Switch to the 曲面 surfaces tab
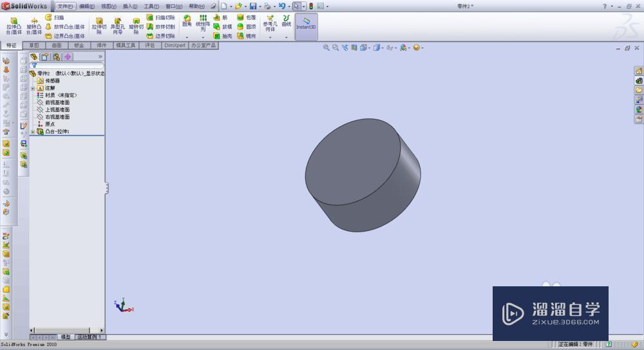Screen dimensions: 644x350 pyautogui.click(x=57, y=45)
